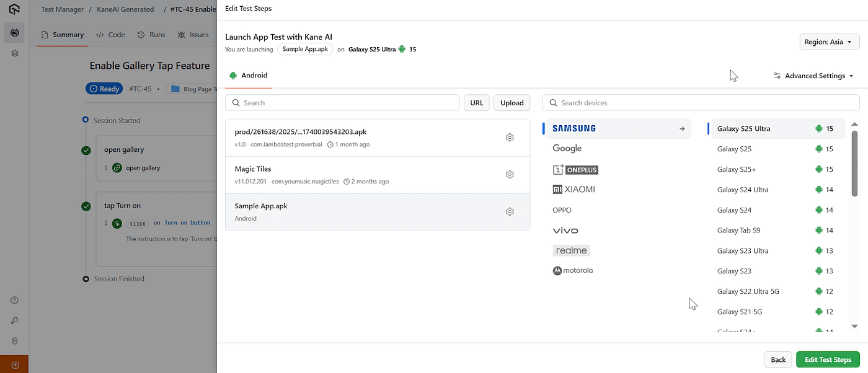Select the OnePlus brand

[x=575, y=169]
